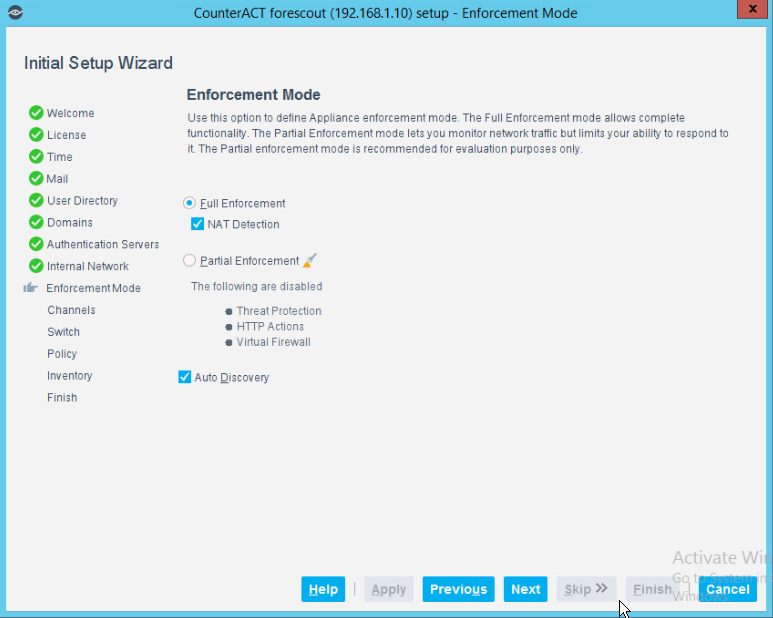Click the Help button
This screenshot has width=773, height=618.
[323, 589]
